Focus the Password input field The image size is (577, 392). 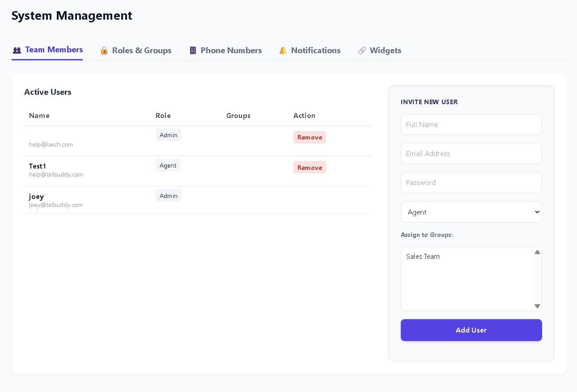pyautogui.click(x=471, y=182)
